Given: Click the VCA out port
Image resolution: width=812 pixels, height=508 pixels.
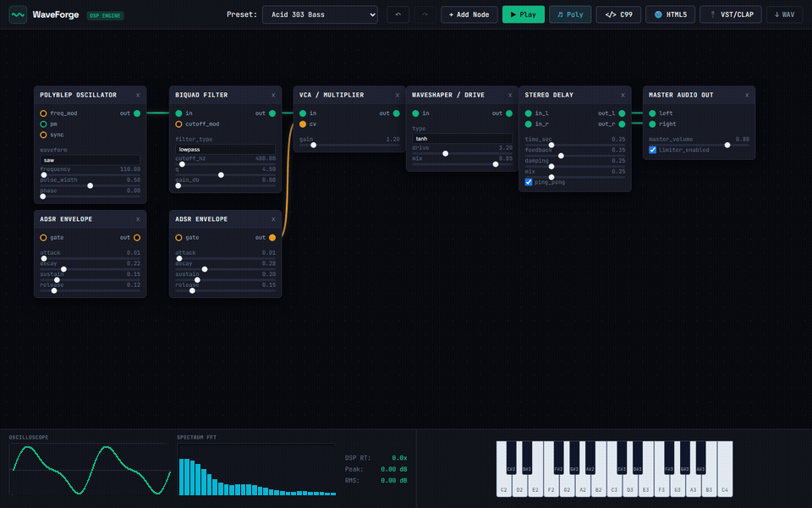Looking at the screenshot, I should (x=396, y=113).
